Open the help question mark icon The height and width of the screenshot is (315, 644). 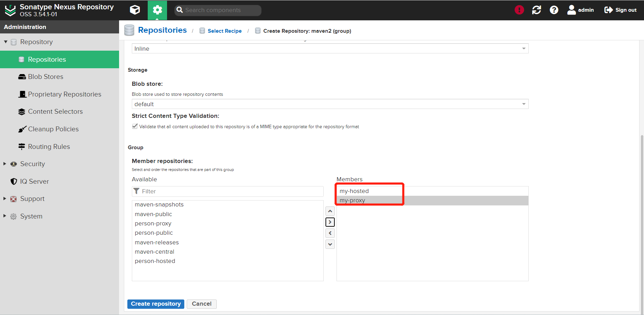[x=554, y=10]
